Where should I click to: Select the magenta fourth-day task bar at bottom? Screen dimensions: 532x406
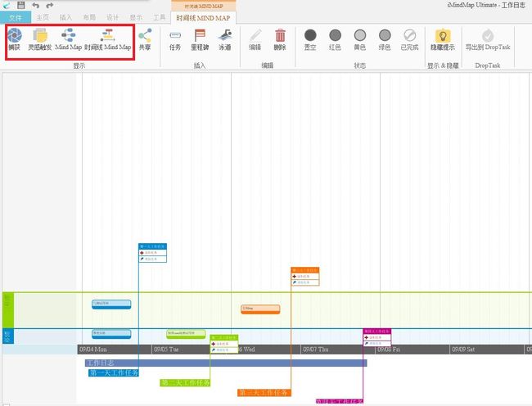(340, 401)
